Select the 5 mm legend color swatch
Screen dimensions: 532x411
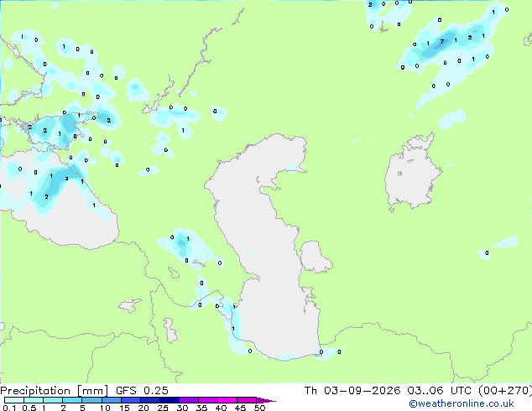(x=91, y=400)
